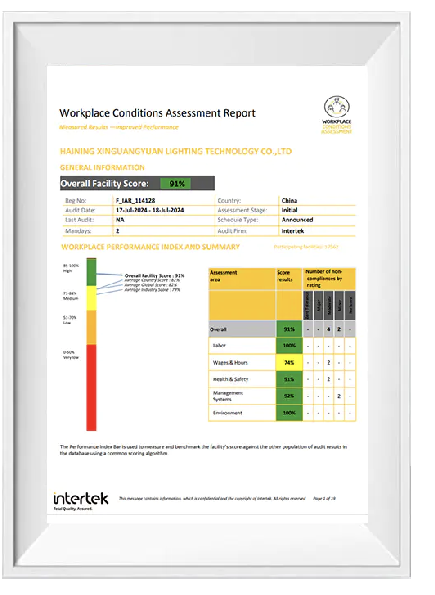Click the Last Audit value NA
Image resolution: width=435 pixels, height=595 pixels.
[x=120, y=220]
